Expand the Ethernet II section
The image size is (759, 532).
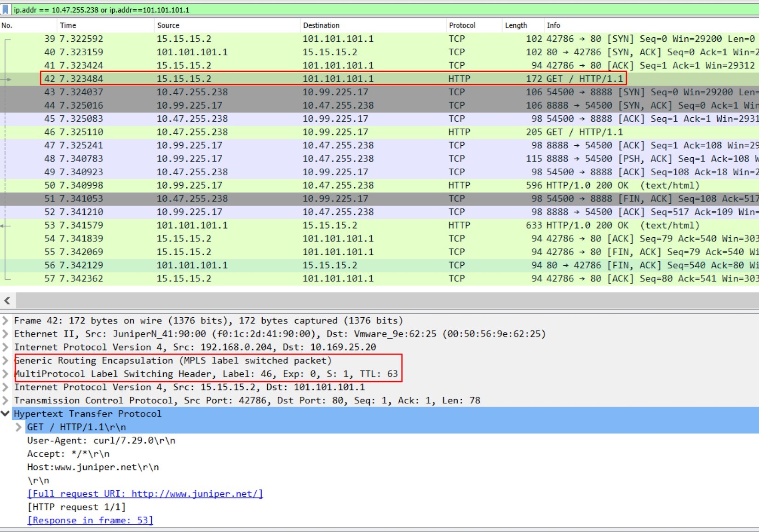click(x=6, y=334)
